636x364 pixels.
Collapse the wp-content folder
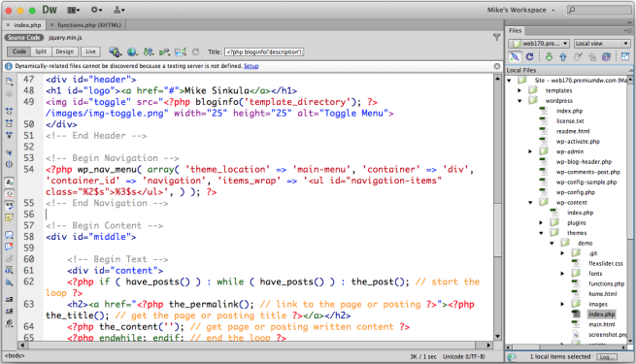pos(530,202)
